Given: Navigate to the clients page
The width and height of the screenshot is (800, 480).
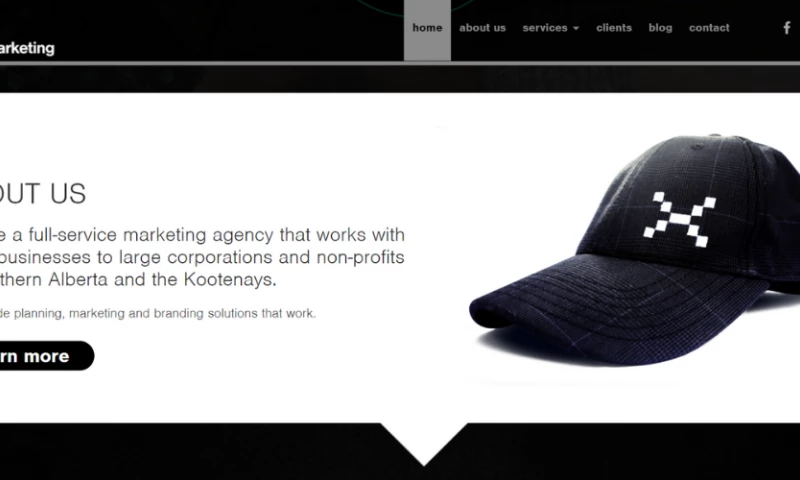Looking at the screenshot, I should [614, 28].
